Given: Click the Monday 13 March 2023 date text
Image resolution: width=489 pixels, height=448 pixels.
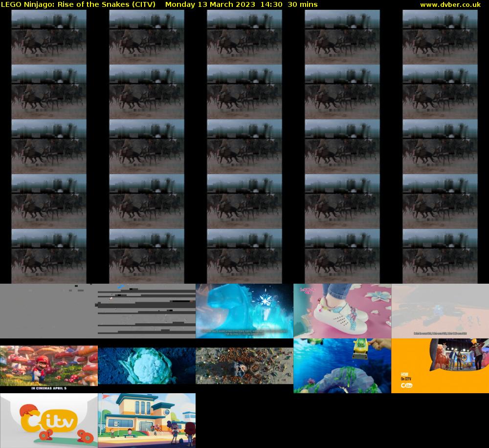Looking at the screenshot, I should 210,4.
